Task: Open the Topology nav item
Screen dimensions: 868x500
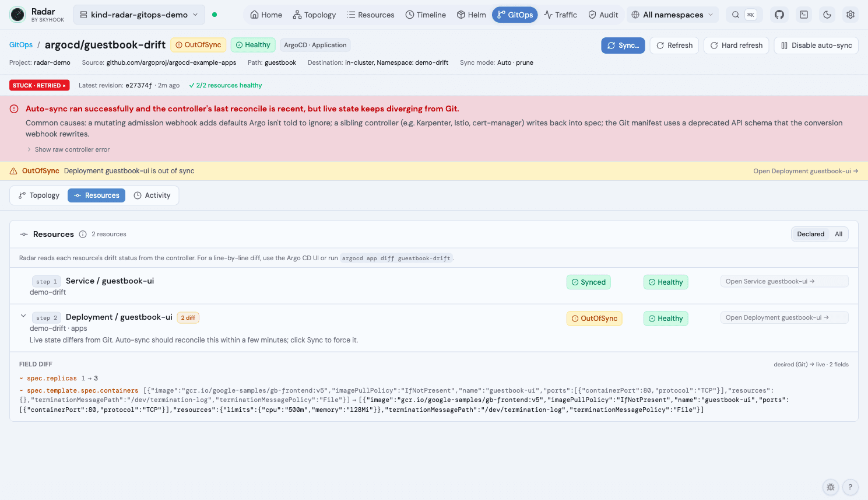Action: click(314, 15)
